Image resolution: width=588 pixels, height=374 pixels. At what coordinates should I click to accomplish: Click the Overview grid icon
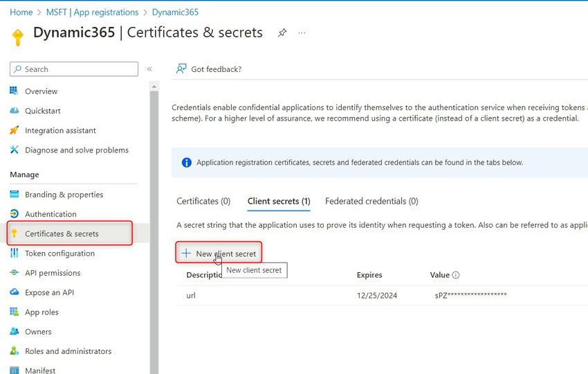point(14,91)
